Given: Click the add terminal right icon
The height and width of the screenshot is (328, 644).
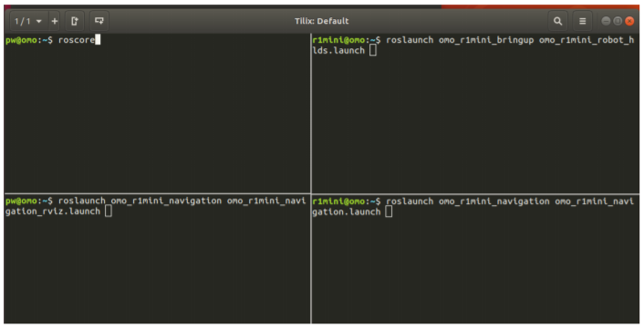Looking at the screenshot, I should click(x=74, y=21).
